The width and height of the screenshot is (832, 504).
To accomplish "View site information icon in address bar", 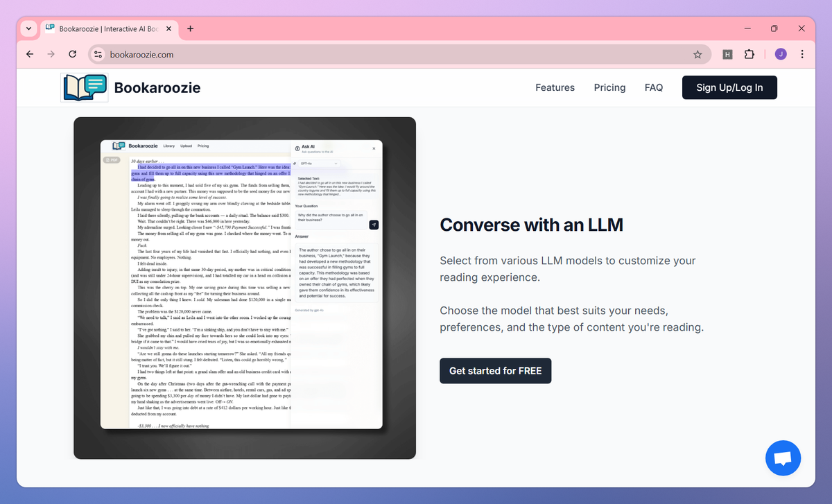I will tap(98, 54).
